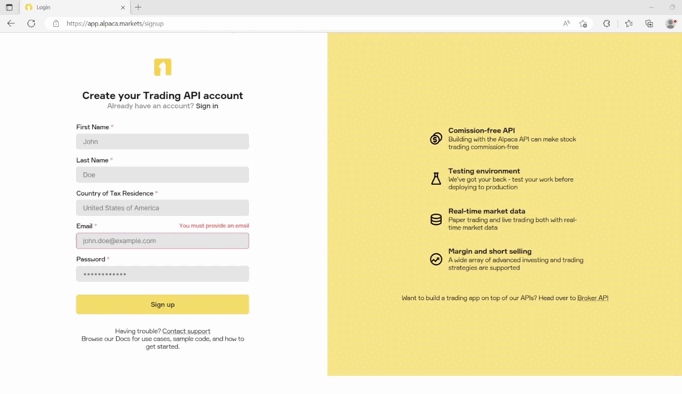Follow the Sign in link

[x=207, y=106]
